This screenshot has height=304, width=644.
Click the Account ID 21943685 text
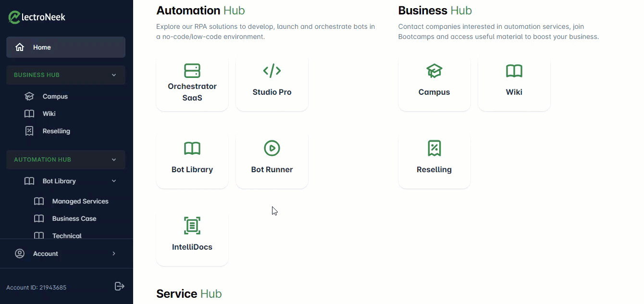click(x=36, y=288)
